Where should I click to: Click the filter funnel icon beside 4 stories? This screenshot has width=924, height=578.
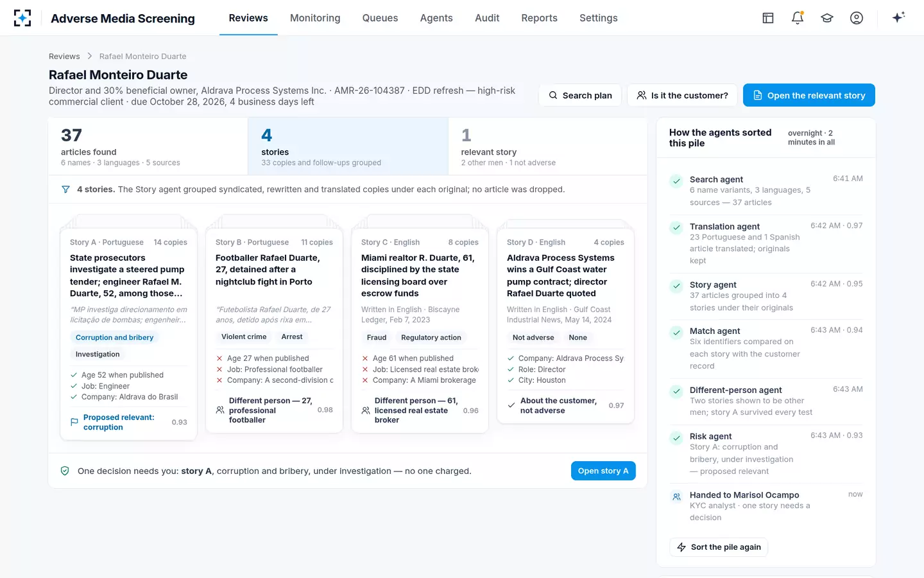click(65, 189)
